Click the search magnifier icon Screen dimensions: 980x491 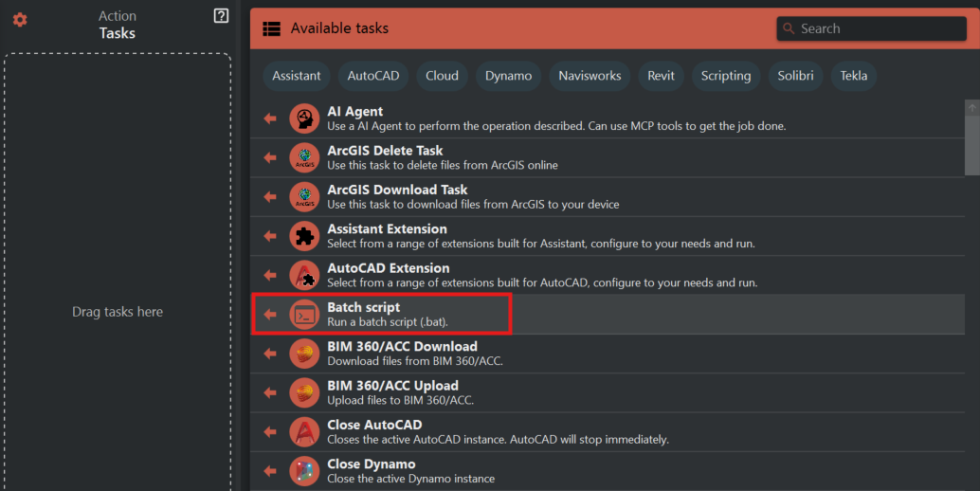pos(789,28)
